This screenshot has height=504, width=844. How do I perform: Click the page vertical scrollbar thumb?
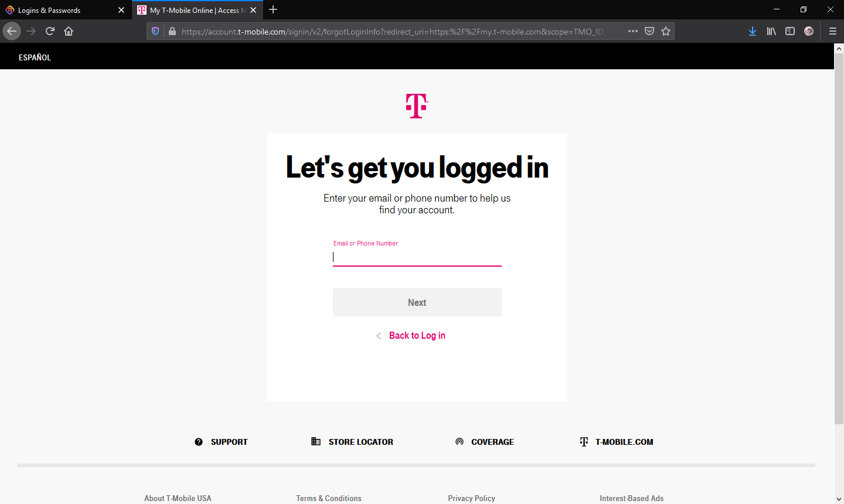point(839,239)
